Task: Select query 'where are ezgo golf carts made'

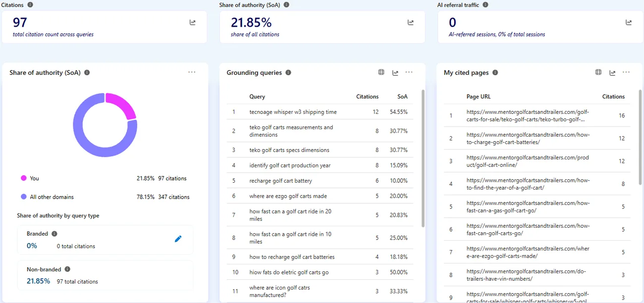Action: click(x=288, y=196)
